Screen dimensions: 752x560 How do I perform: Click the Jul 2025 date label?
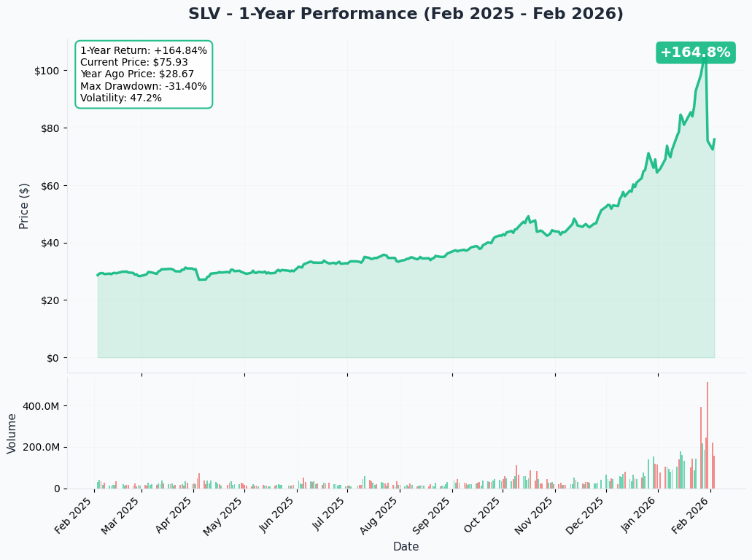(x=328, y=515)
